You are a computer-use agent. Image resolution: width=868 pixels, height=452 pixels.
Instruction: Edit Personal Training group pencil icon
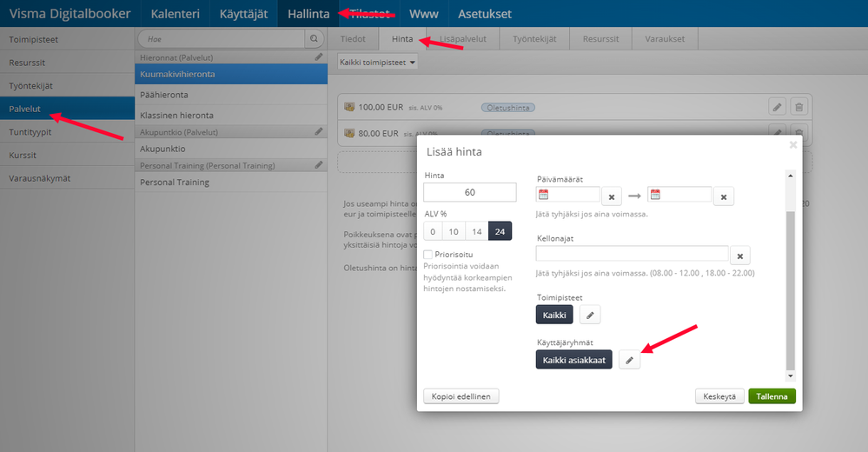(319, 165)
